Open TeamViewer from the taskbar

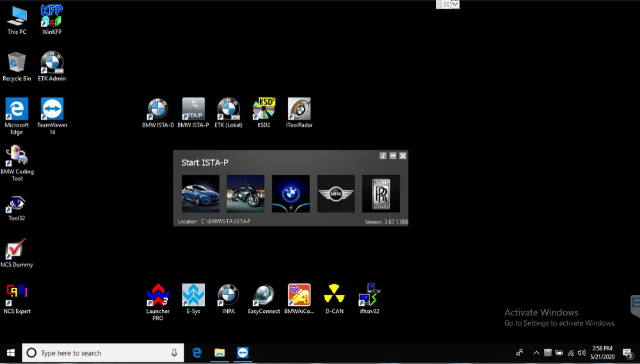[x=243, y=353]
